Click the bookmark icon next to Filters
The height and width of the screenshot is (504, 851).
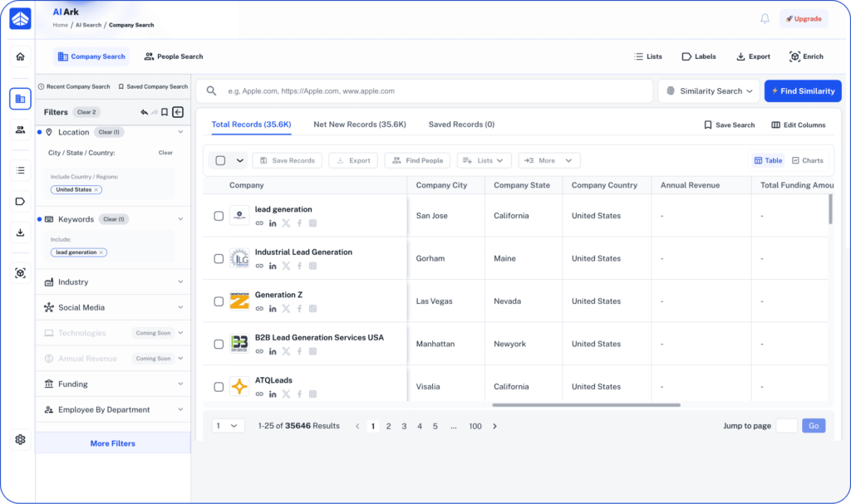pos(164,111)
